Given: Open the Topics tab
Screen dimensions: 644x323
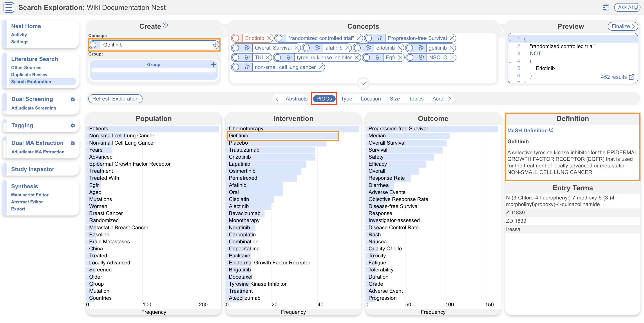Looking at the screenshot, I should [416, 99].
